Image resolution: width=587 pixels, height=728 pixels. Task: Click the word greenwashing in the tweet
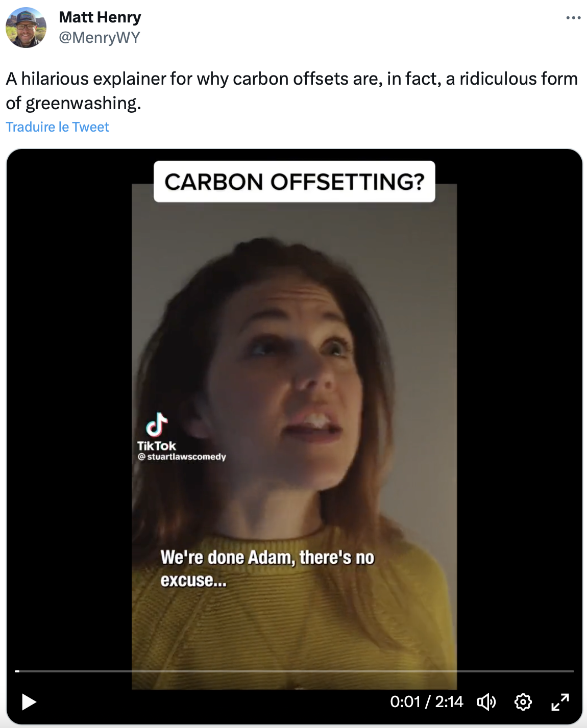point(82,103)
